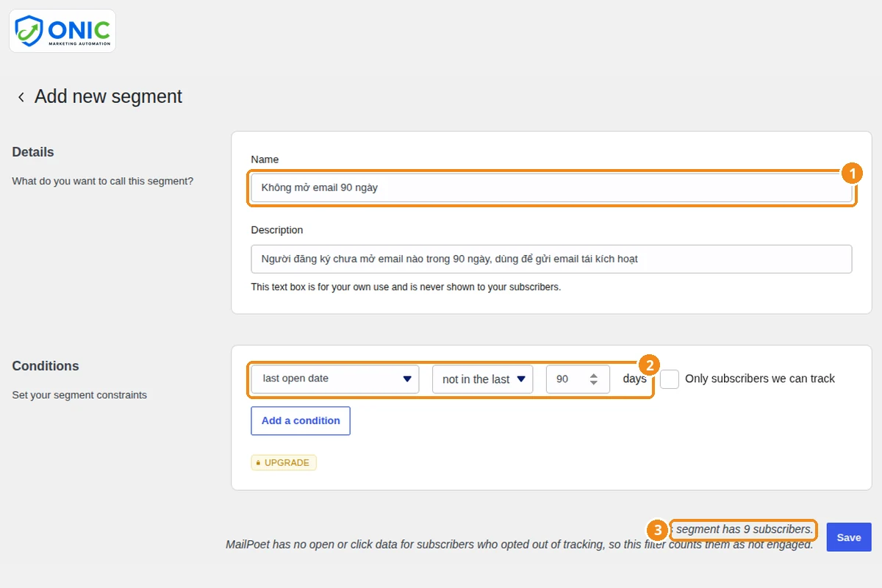The width and height of the screenshot is (882, 588).
Task: Click the 'Add a condition' button
Action: click(x=301, y=421)
